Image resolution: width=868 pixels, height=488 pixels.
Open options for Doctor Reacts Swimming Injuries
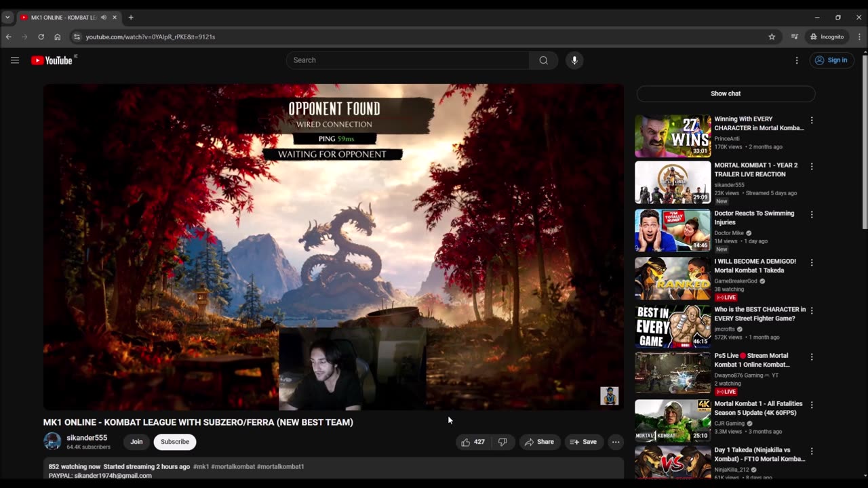812,215
